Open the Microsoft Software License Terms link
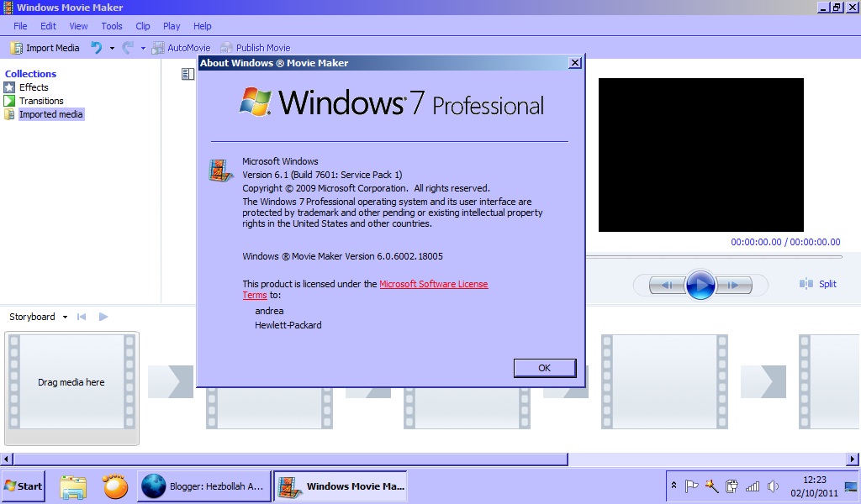 point(433,284)
